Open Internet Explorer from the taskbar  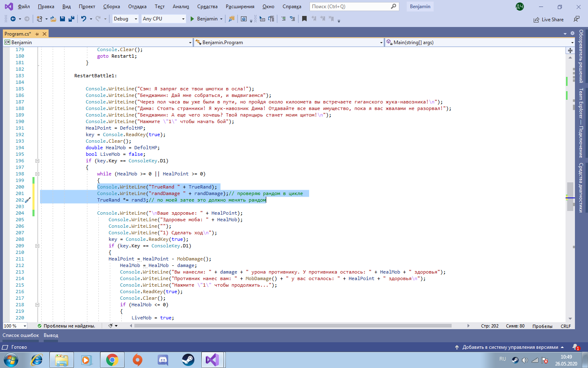pyautogui.click(x=37, y=360)
